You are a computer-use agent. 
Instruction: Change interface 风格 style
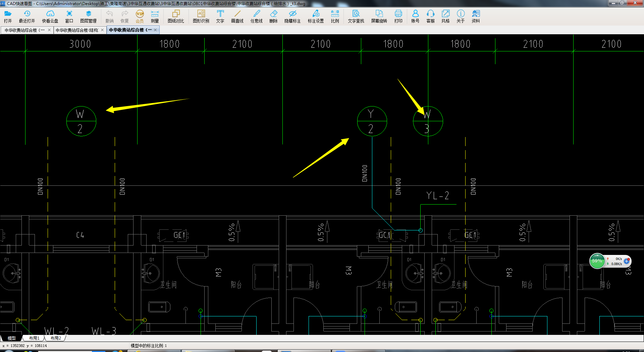tap(445, 16)
